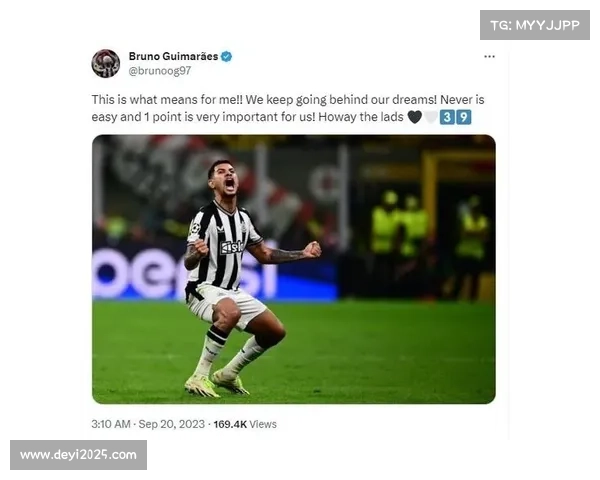This screenshot has width=600, height=480.
Task: Click the black heart emoji
Action: [x=414, y=117]
